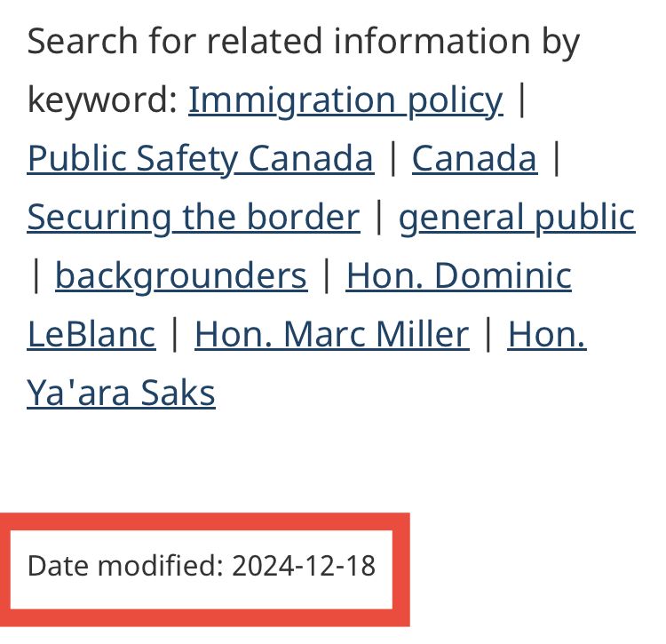
Task: Click the separator after Immigration policy
Action: tap(522, 99)
